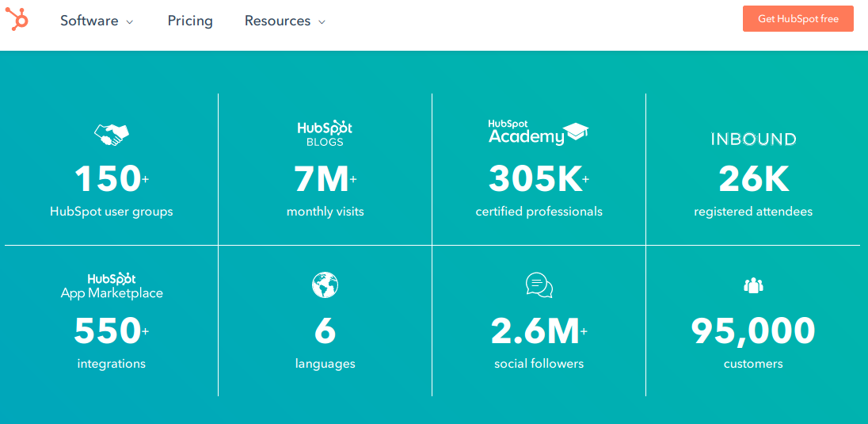Click the HubSpot Academy logo
The image size is (868, 424).
539,132
